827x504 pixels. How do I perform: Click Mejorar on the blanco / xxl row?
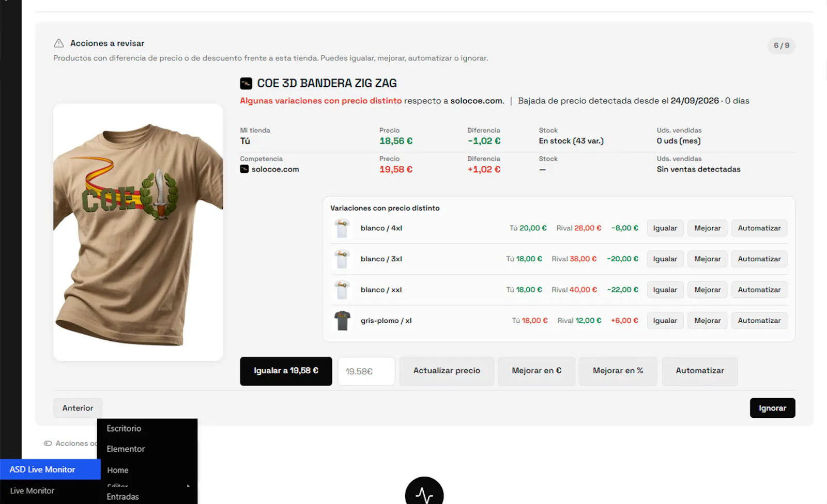[708, 290]
